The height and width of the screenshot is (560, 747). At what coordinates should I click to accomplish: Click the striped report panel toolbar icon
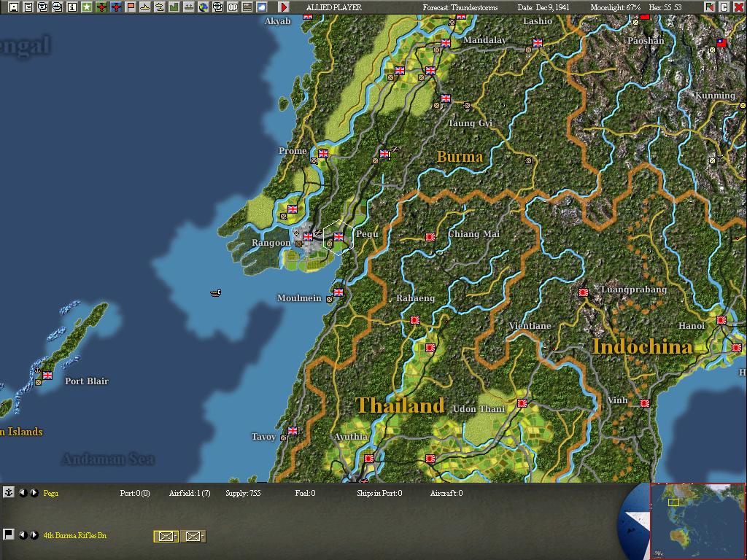pos(247,7)
